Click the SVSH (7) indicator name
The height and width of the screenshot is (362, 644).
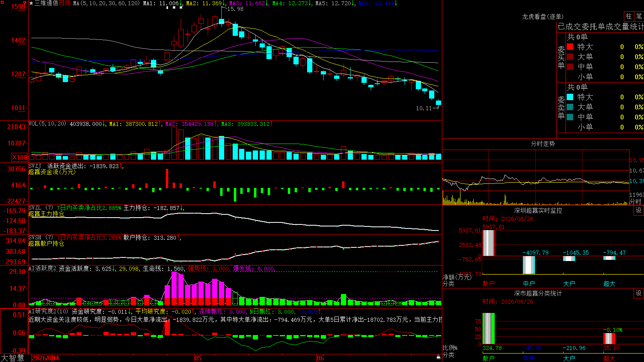click(41, 238)
